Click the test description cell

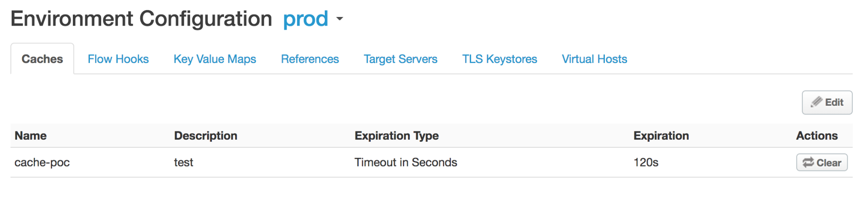pyautogui.click(x=183, y=162)
